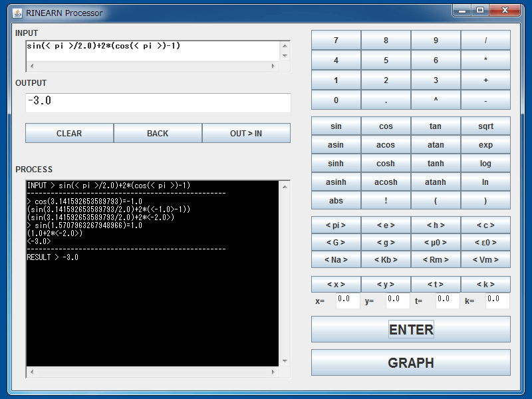This screenshot has height=399, width=532.
Task: Insert the < k > variable
Action: tap(485, 285)
